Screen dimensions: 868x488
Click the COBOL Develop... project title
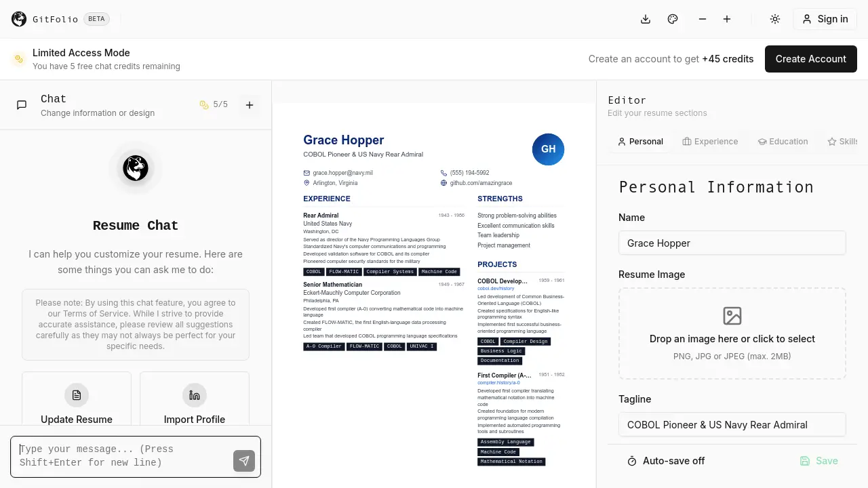pyautogui.click(x=502, y=281)
